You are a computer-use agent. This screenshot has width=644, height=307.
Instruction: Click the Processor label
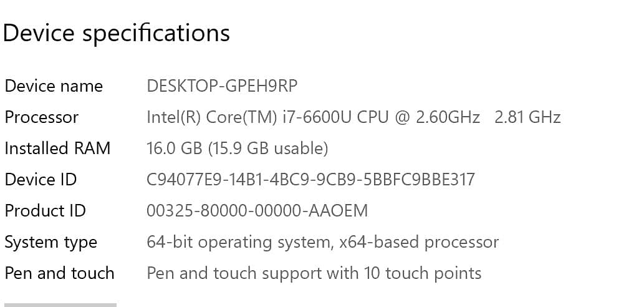pyautogui.click(x=42, y=117)
